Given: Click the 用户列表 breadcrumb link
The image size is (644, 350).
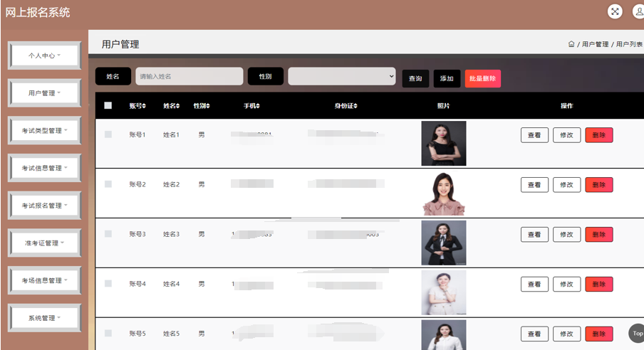Looking at the screenshot, I should (629, 44).
